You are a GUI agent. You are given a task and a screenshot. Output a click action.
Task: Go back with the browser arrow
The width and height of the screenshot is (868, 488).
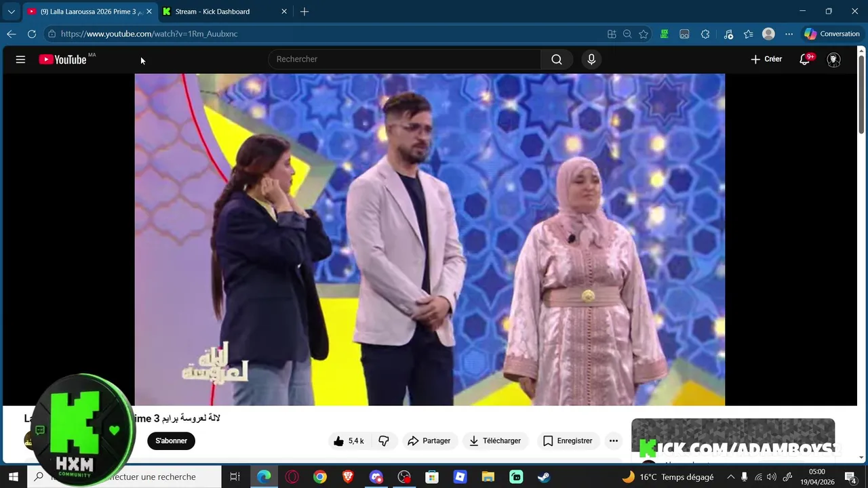[x=11, y=34]
